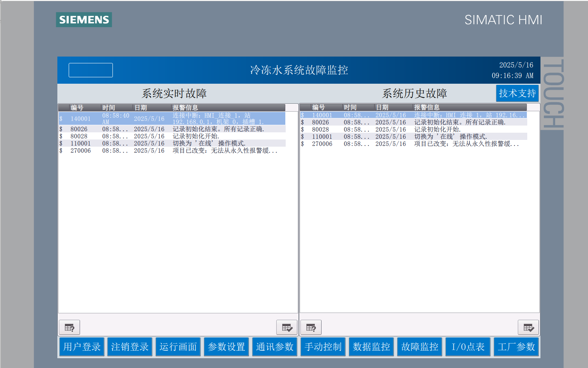Open 参数设置 parameter settings
This screenshot has height=368, width=588.
[226, 347]
